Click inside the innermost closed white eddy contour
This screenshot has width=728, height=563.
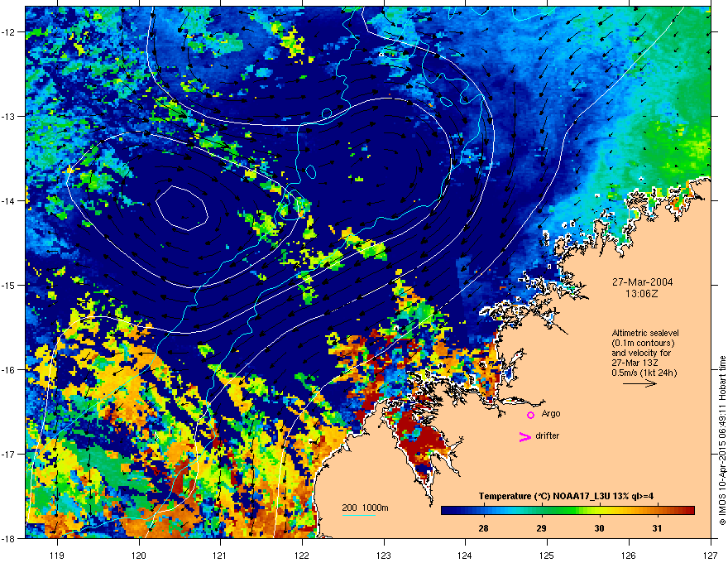click(x=181, y=208)
